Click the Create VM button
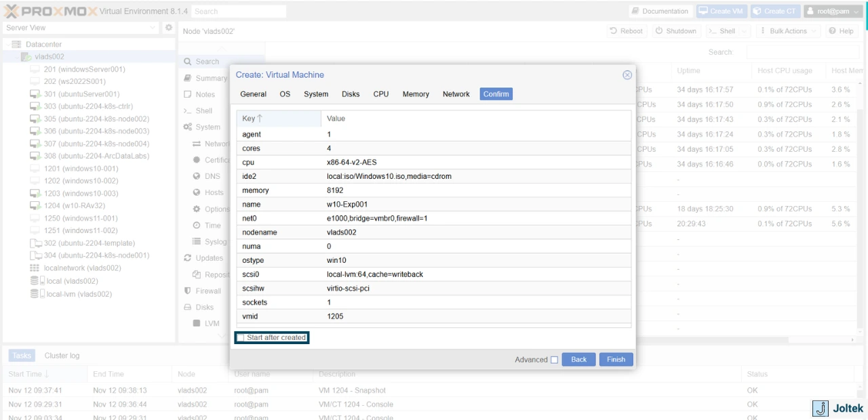 pyautogui.click(x=722, y=12)
